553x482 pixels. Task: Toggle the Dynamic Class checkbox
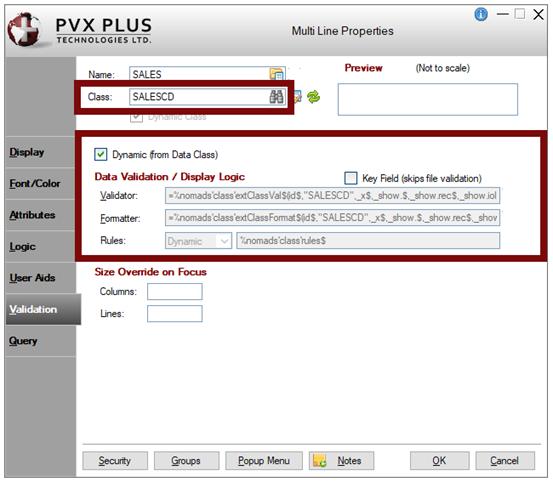click(136, 117)
